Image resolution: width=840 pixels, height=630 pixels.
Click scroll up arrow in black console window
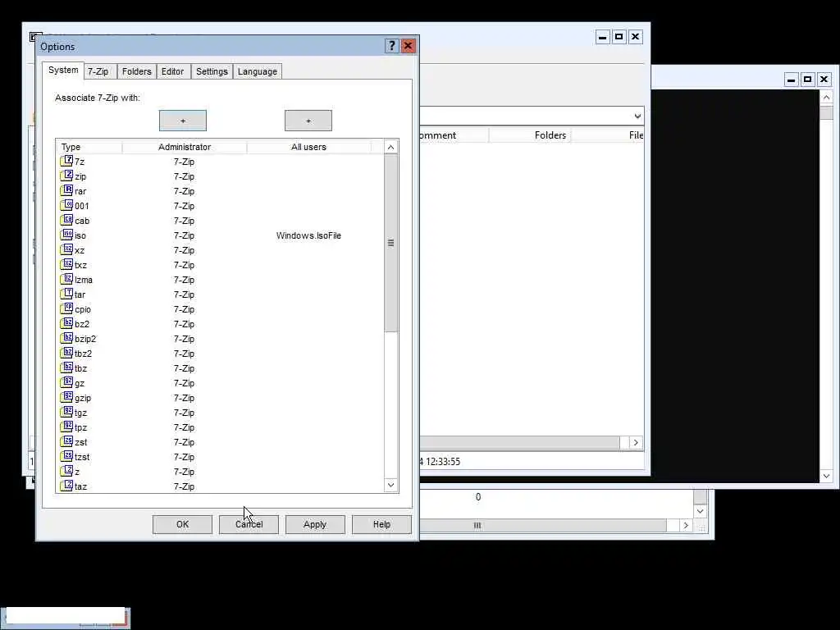826,98
